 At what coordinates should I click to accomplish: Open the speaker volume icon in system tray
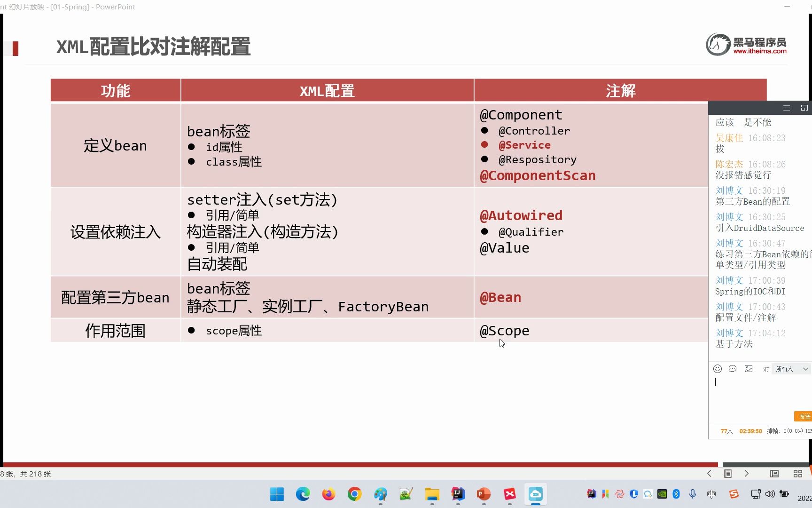tap(770, 494)
